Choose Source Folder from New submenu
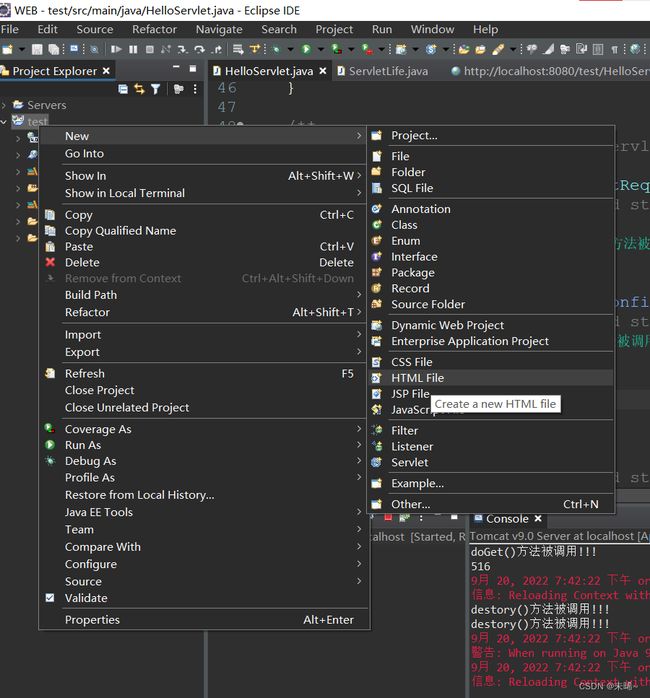Image resolution: width=650 pixels, height=698 pixels. click(491, 304)
